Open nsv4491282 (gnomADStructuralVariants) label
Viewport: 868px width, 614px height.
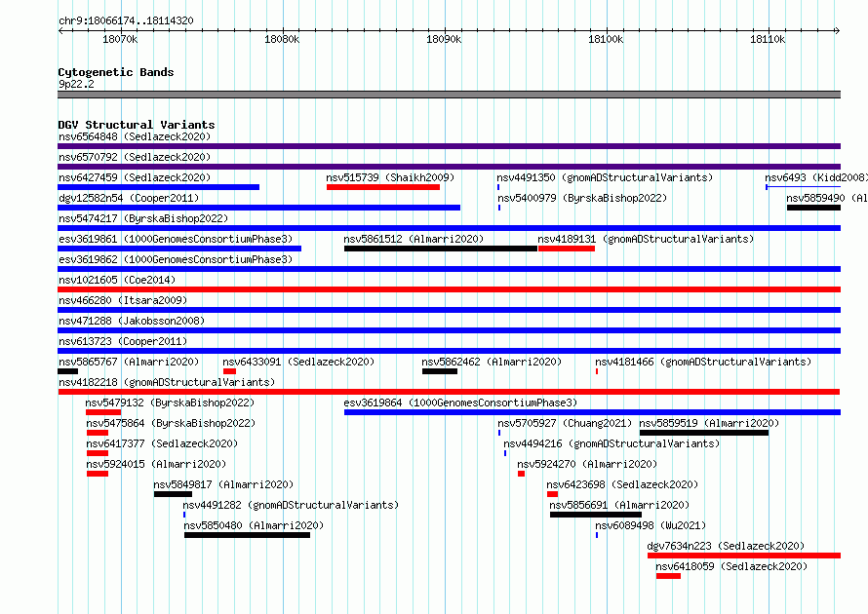[291, 505]
